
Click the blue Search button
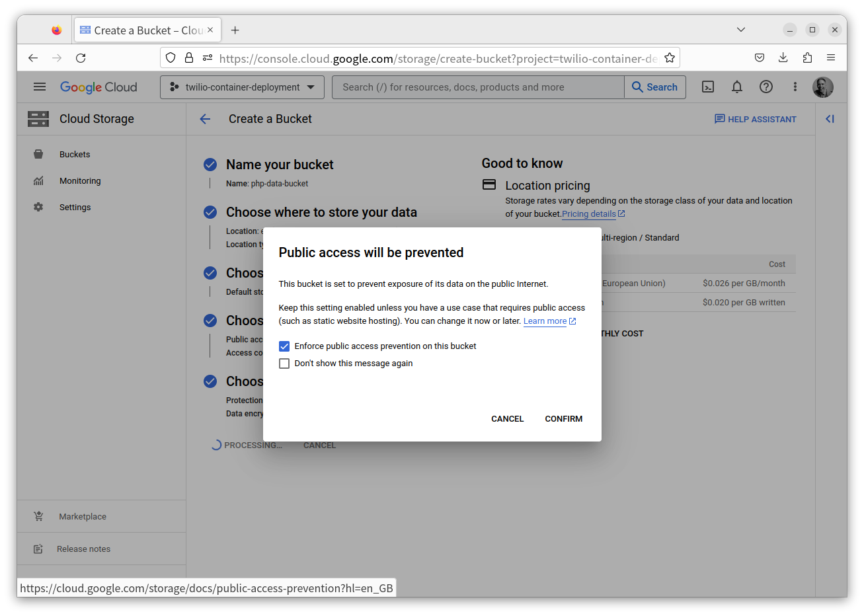655,87
